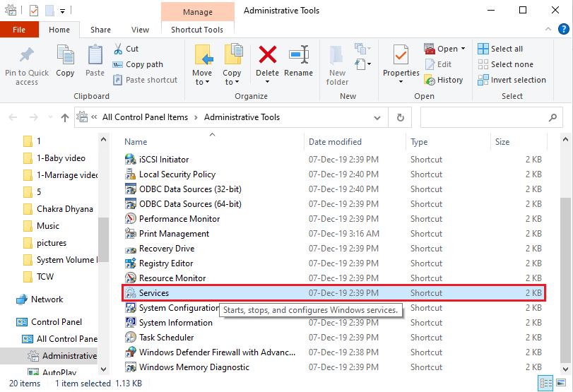
Task: Click Network in the navigation pane
Action: click(x=40, y=299)
